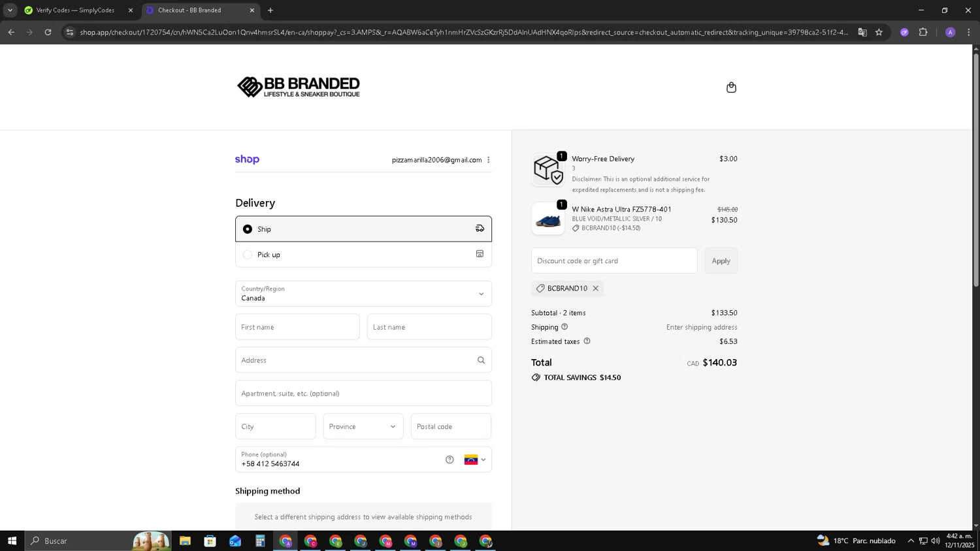The image size is (980, 551).
Task: Open the volume control in system tray
Action: tap(936, 541)
